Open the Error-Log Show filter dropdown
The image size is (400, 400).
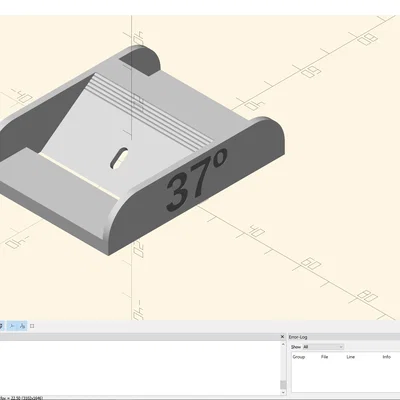point(323,347)
